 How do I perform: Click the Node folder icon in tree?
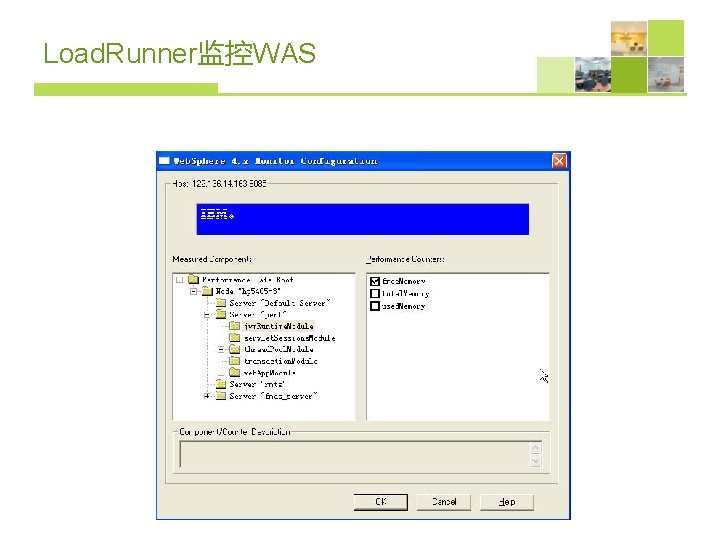click(x=208, y=291)
